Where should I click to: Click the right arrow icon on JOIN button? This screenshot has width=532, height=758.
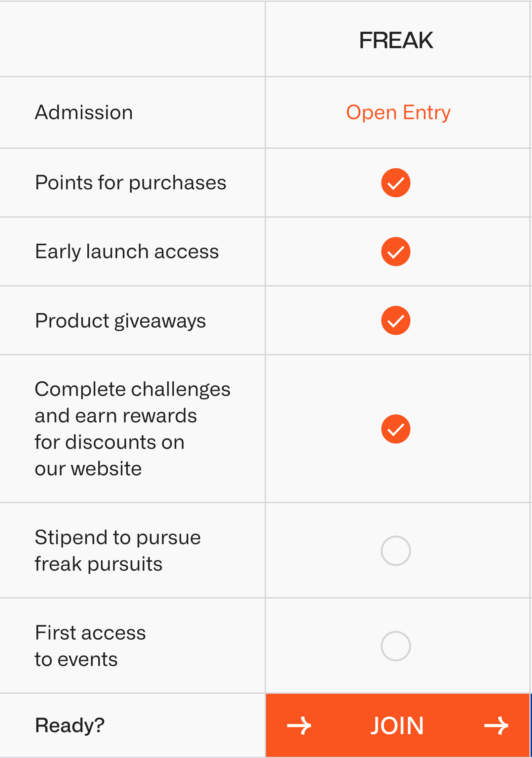pos(496,726)
